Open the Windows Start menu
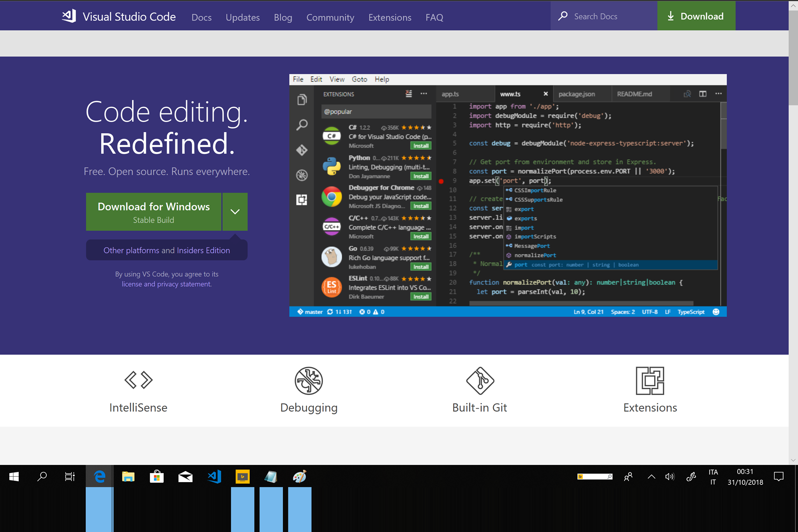This screenshot has width=798, height=532. (x=14, y=476)
